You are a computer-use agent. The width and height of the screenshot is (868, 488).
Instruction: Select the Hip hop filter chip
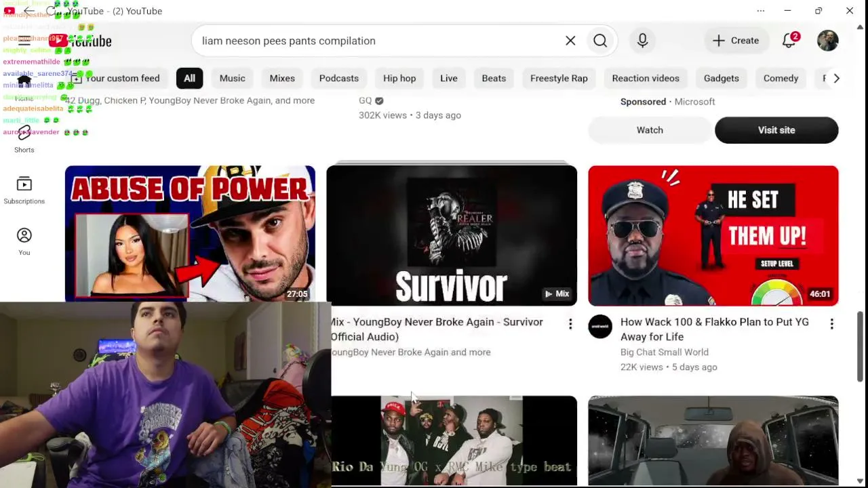(399, 78)
